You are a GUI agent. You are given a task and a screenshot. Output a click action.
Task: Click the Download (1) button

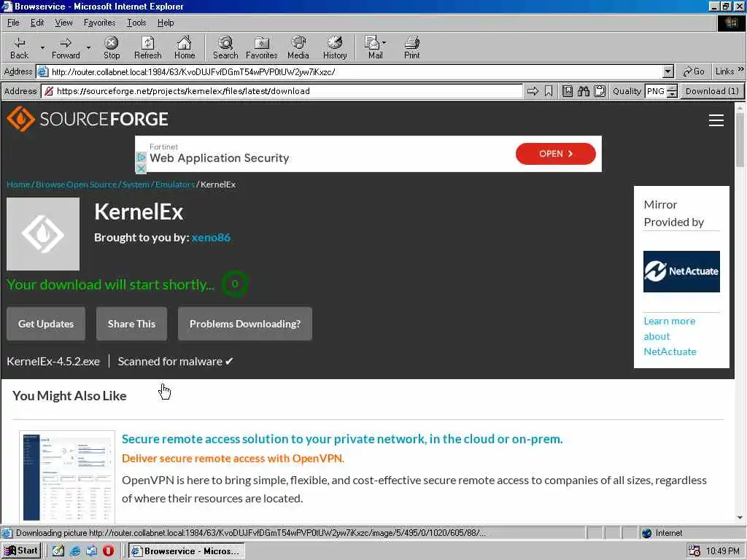(712, 91)
